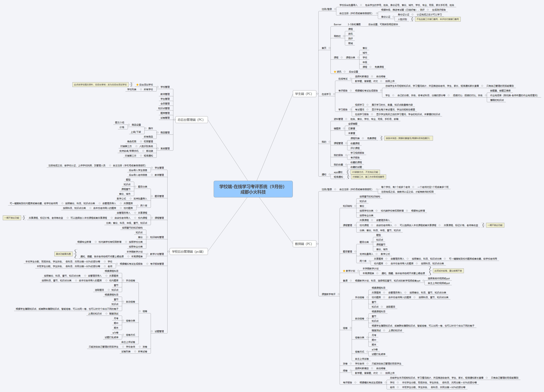Collapse the 学生端（PC）branch
The height and width of the screenshot is (392, 544).
[x=317, y=94]
